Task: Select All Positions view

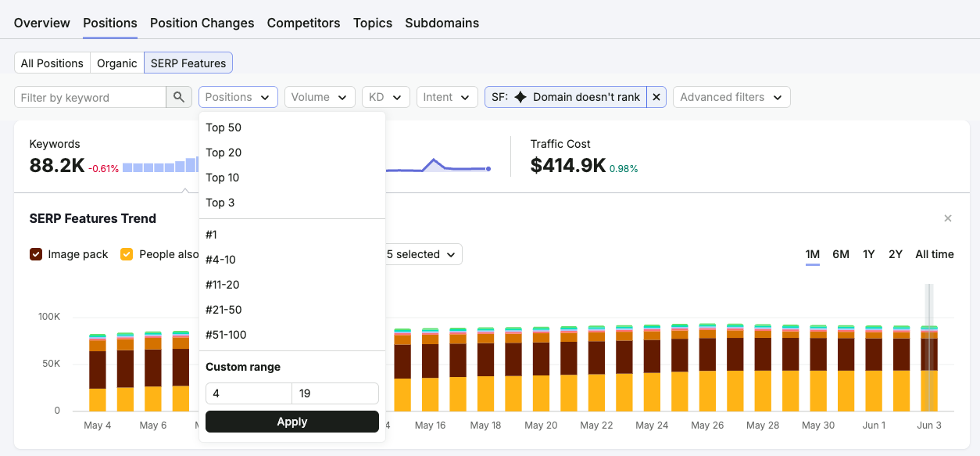Action: [52, 63]
